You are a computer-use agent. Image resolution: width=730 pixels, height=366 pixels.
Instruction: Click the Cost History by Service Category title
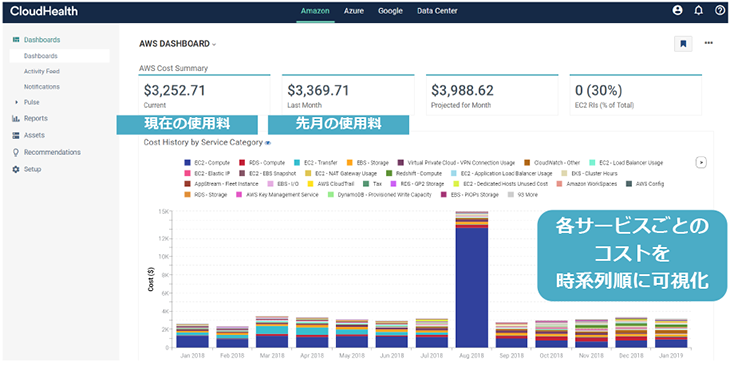[203, 142]
